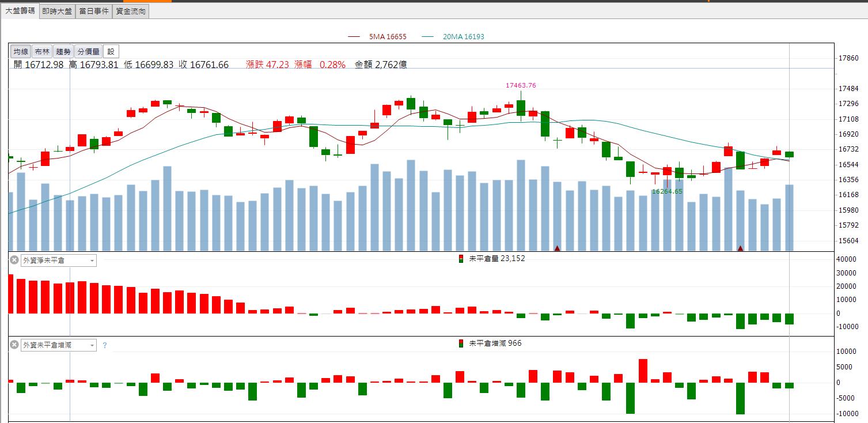Open help question mark beside 外資未平倉增減
868x423 pixels.
(x=104, y=345)
